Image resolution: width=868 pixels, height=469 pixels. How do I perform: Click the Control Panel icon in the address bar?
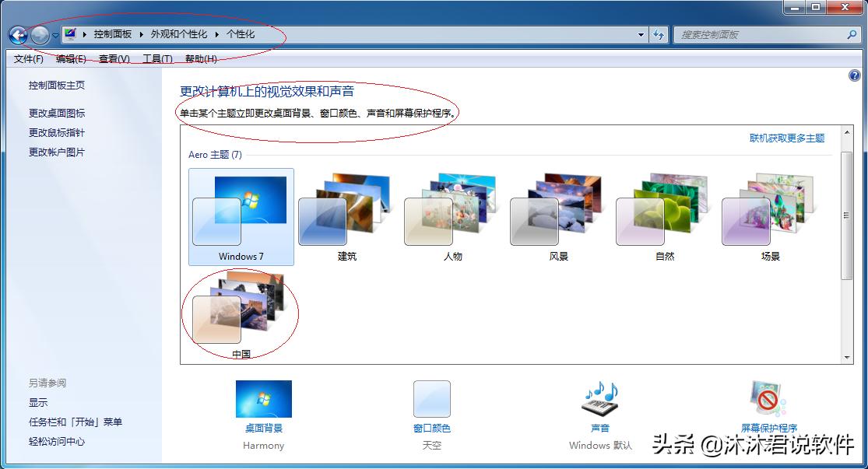pyautogui.click(x=70, y=34)
